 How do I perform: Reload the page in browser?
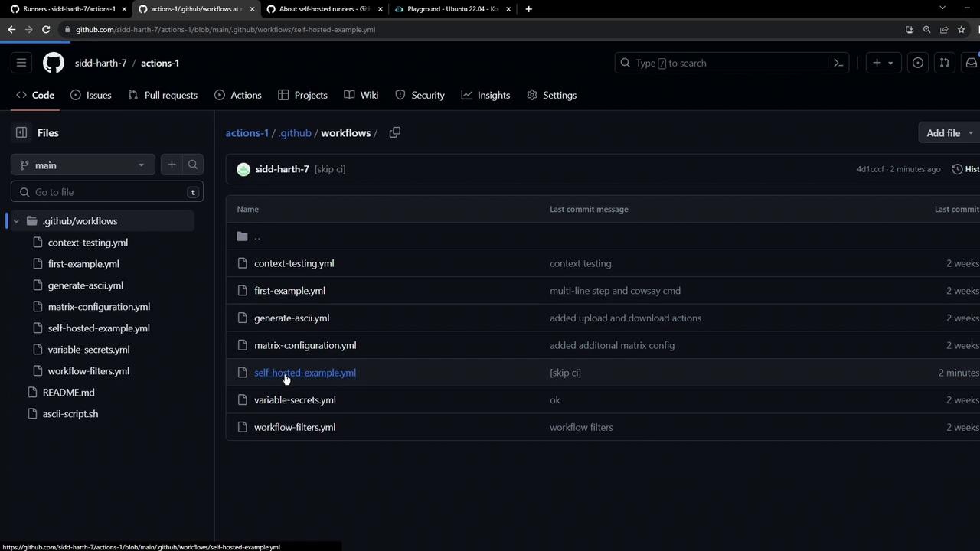click(x=46, y=29)
